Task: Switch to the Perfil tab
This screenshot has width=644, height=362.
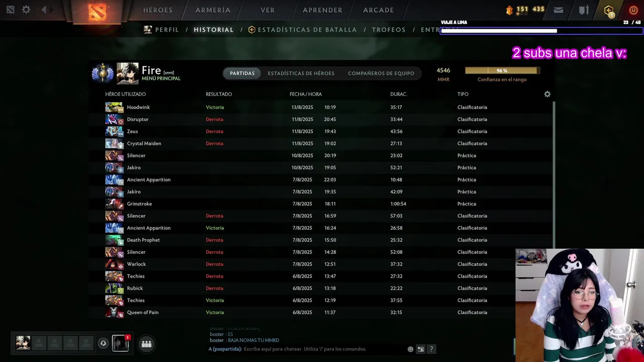Action: click(167, 30)
